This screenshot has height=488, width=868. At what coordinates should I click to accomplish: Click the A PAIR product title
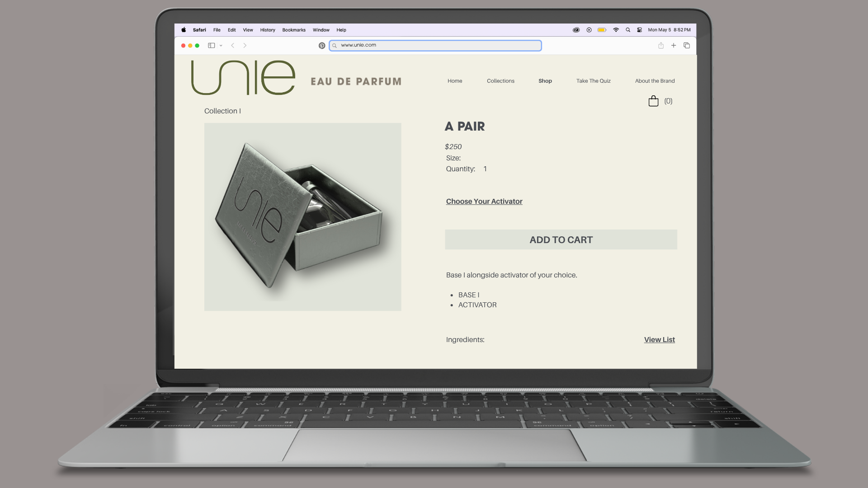[x=465, y=127]
